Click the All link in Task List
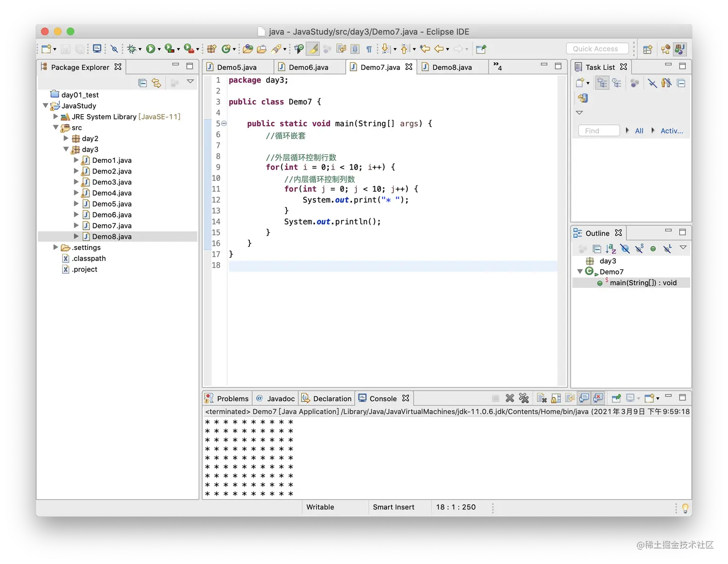This screenshot has height=564, width=728. click(639, 131)
